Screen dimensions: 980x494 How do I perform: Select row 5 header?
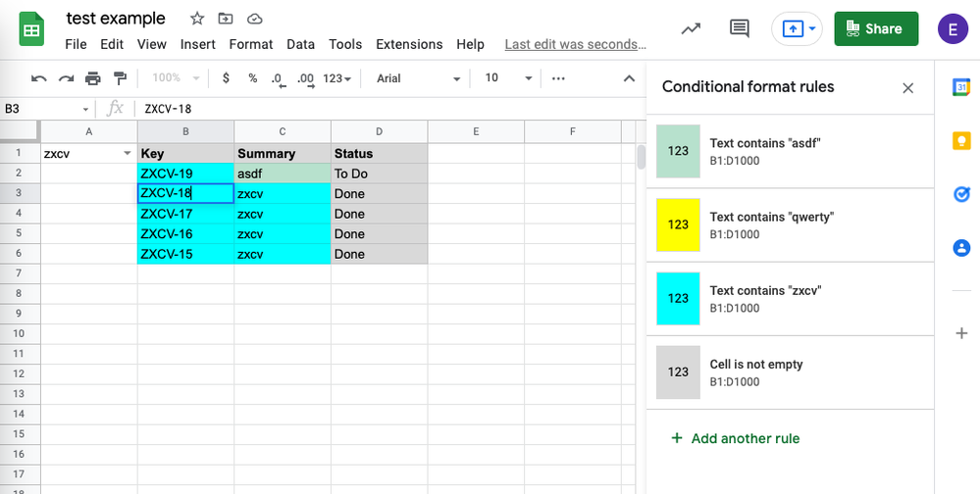[20, 233]
